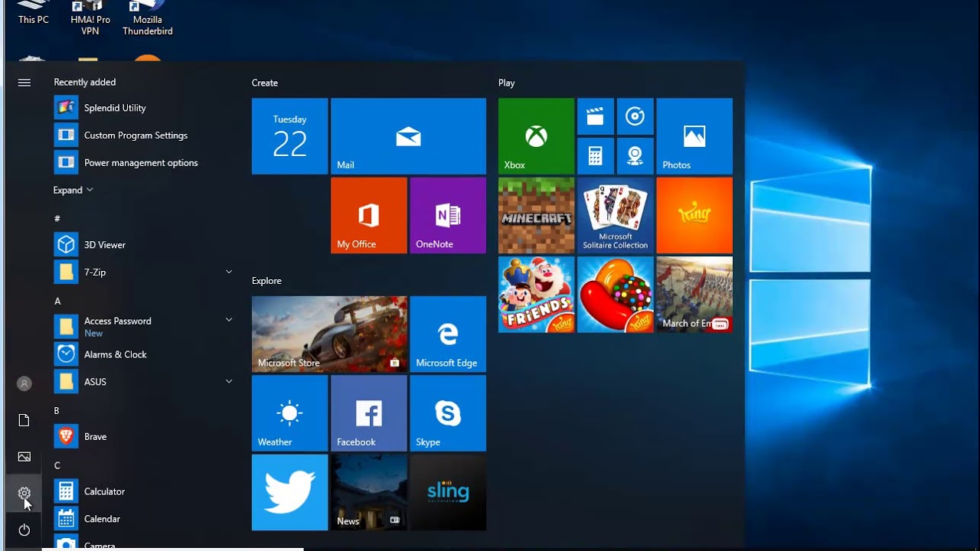Open the Weather tile
The width and height of the screenshot is (980, 551).
(289, 413)
